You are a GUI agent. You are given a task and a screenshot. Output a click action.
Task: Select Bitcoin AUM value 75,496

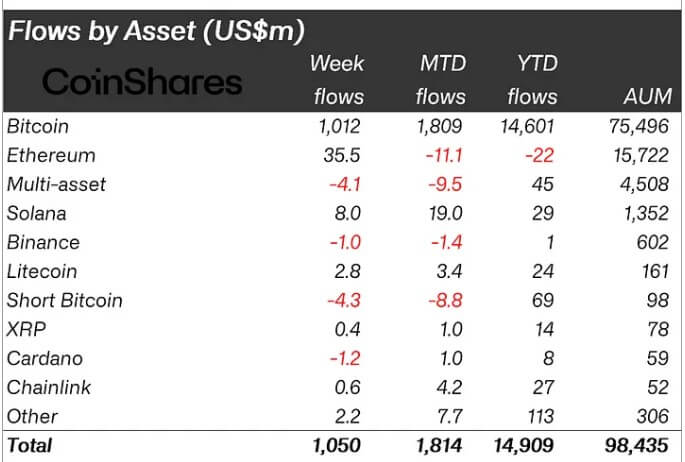(x=639, y=127)
